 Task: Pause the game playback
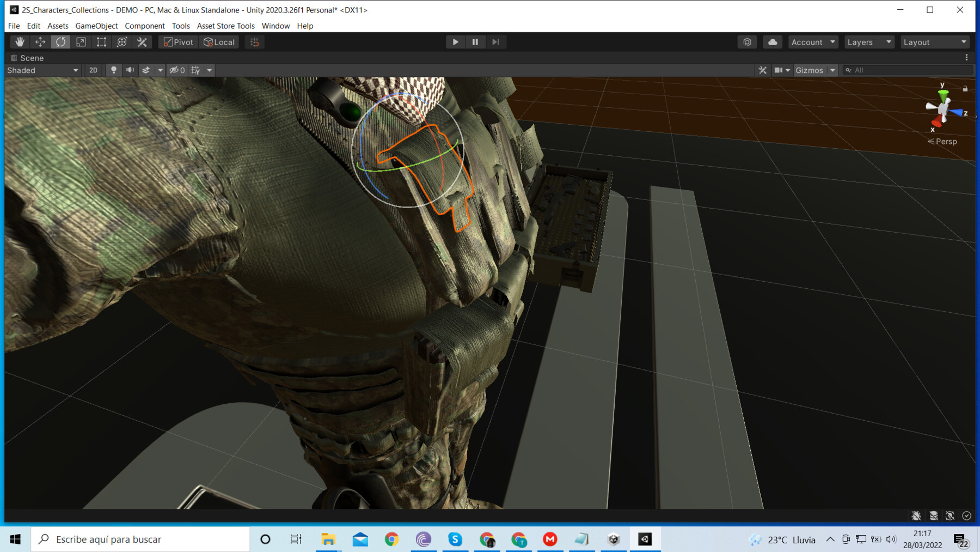tap(475, 42)
